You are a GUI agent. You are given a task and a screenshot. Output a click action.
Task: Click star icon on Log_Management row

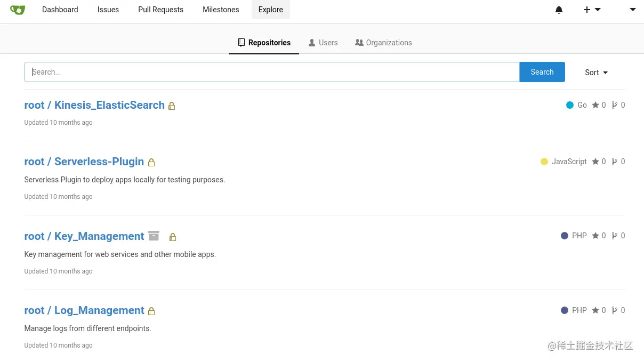point(595,310)
